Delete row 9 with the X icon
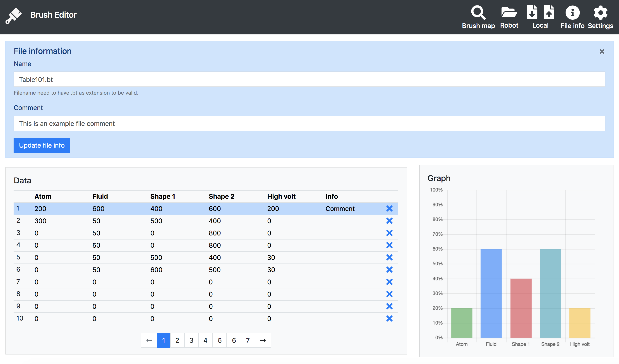This screenshot has height=364, width=619. 389,306
